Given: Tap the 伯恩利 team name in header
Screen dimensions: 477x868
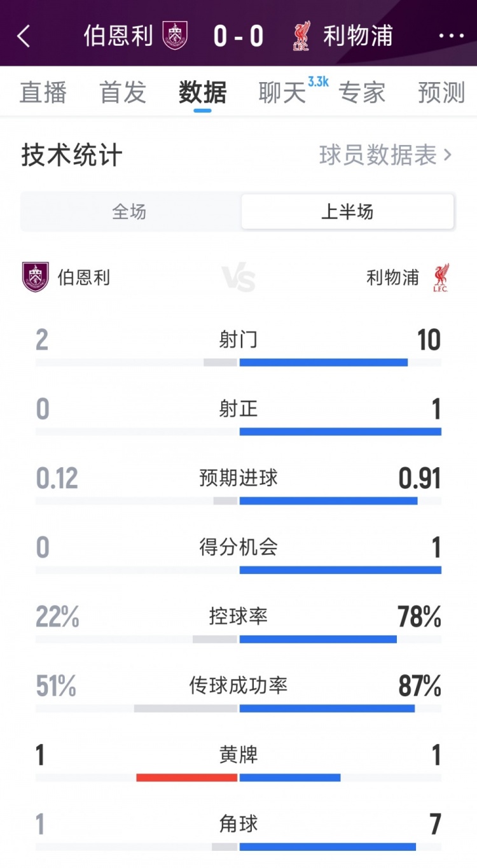Looking at the screenshot, I should [118, 36].
